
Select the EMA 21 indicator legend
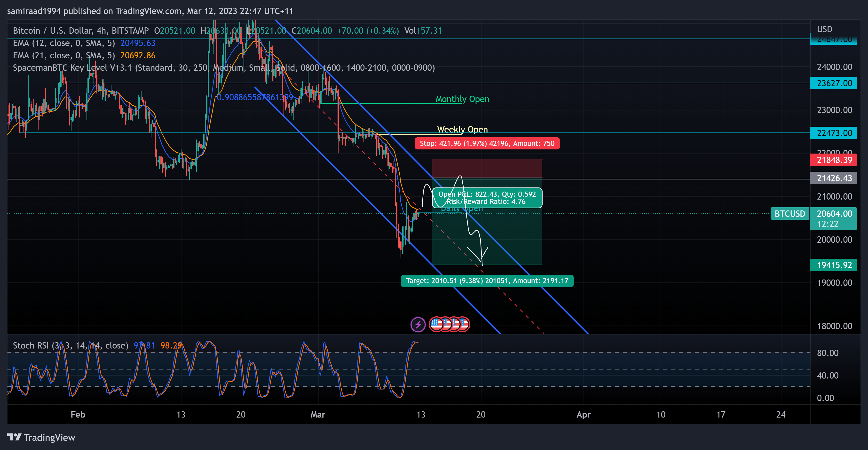click(64, 55)
